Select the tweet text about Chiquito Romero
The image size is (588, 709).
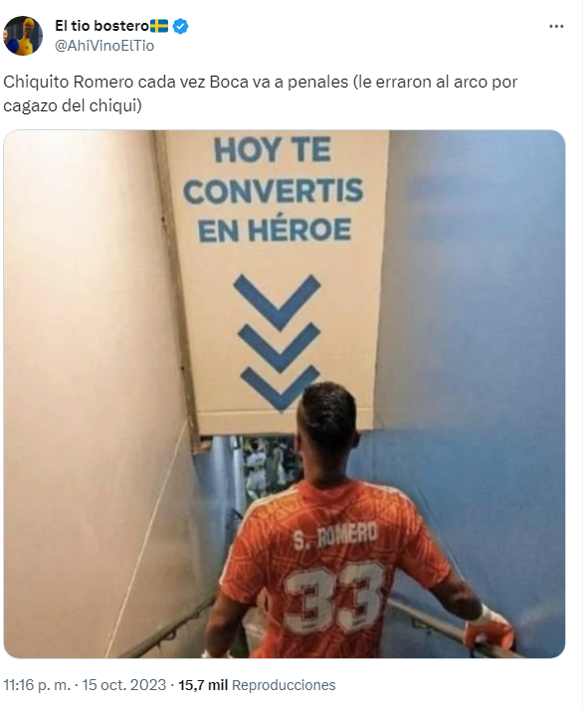coord(260,93)
